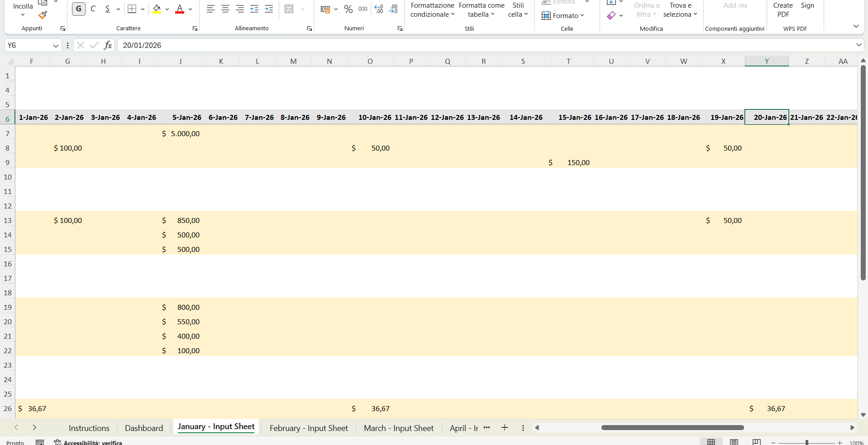The width and height of the screenshot is (868, 445).
Task: Click the percent style icon
Action: point(348,9)
